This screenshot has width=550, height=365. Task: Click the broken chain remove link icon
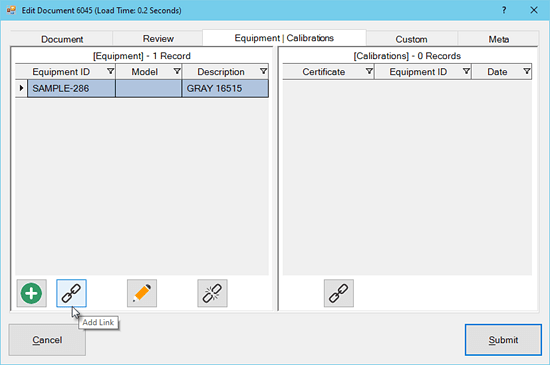[212, 293]
